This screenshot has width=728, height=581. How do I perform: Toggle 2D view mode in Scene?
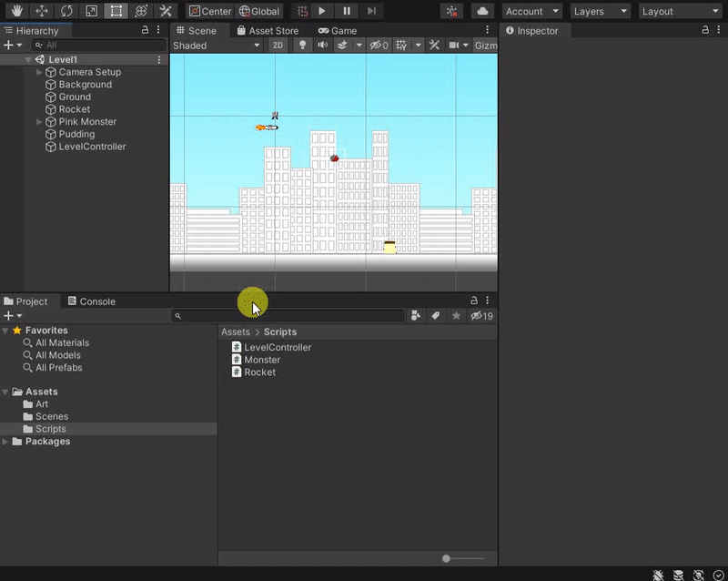pos(278,46)
